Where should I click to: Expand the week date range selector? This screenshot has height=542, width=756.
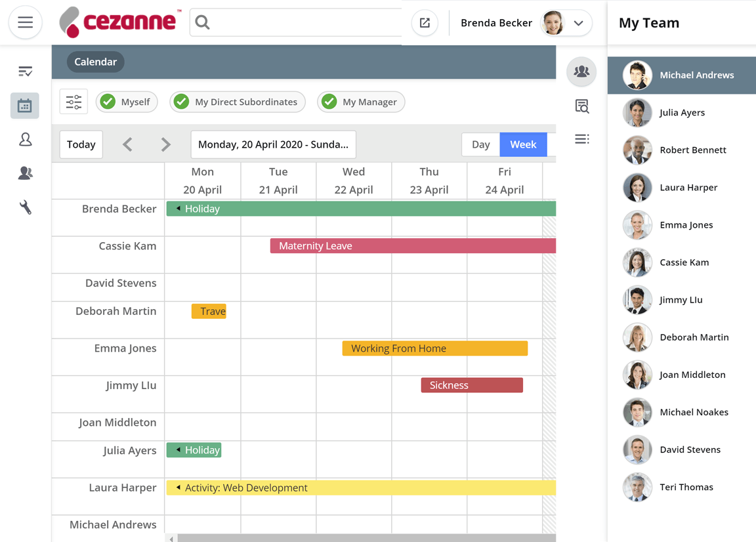[273, 144]
